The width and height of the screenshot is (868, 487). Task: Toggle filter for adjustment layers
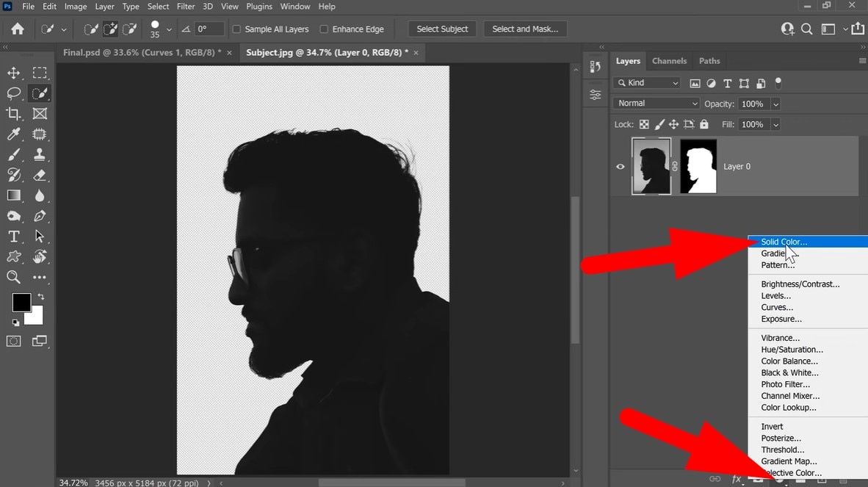pyautogui.click(x=711, y=84)
